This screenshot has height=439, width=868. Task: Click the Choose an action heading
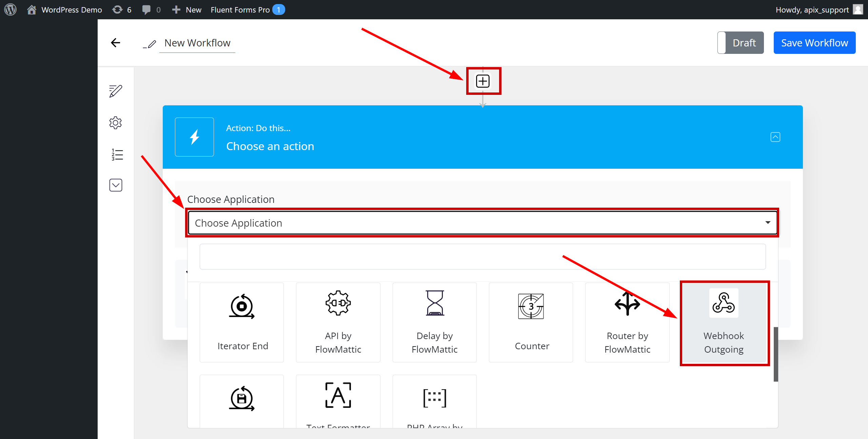270,146
